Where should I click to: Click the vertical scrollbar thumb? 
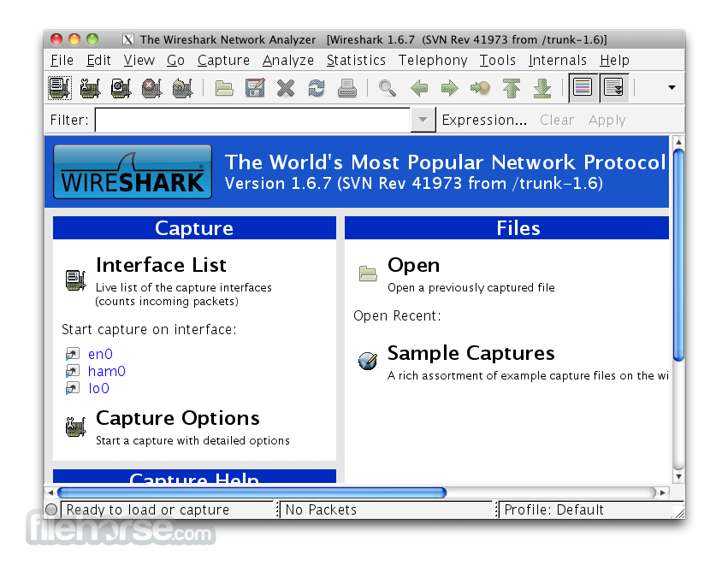[678, 254]
